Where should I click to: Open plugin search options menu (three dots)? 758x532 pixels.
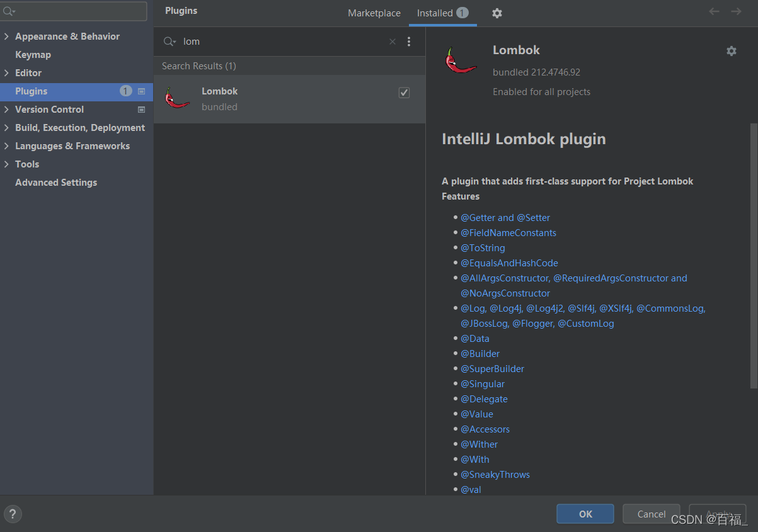(409, 42)
